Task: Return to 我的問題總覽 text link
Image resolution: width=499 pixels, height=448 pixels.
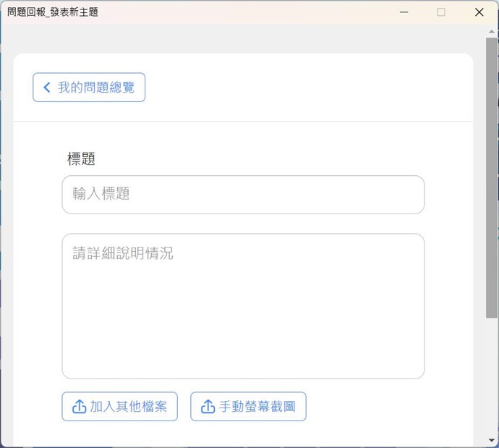Action: tap(96, 88)
